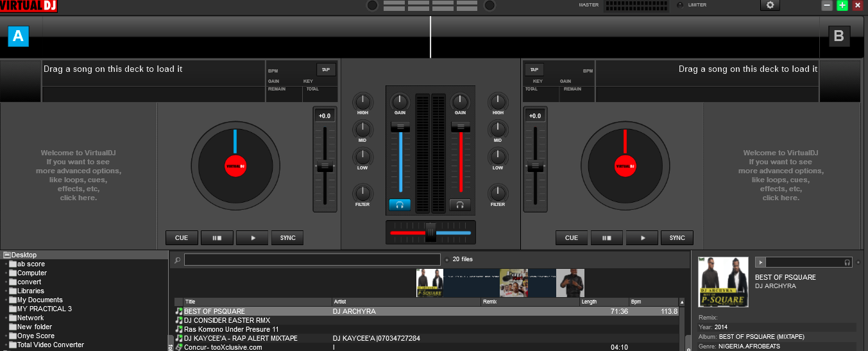Turn the left deck HIGH knob
Screen dimensions: 868x351
click(x=362, y=101)
